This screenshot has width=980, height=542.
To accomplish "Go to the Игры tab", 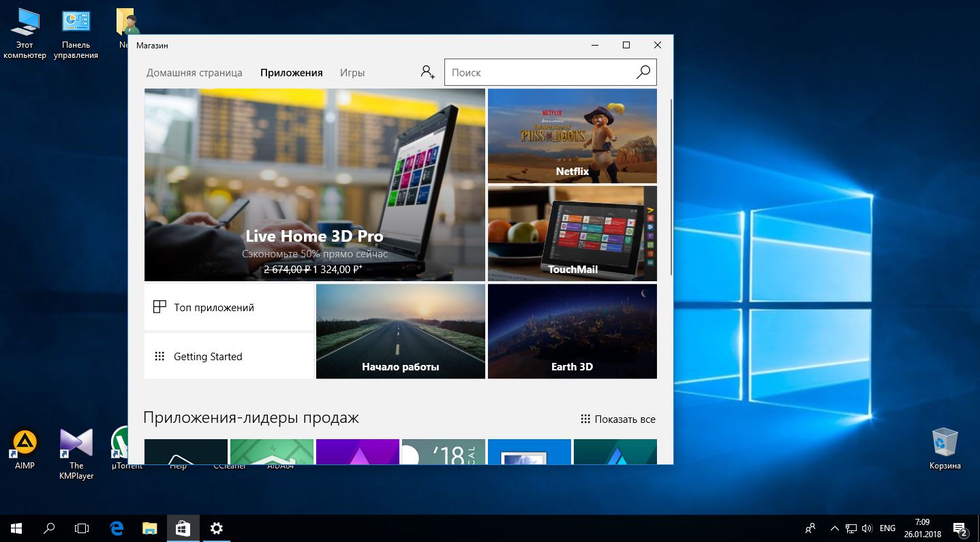I will pyautogui.click(x=352, y=72).
